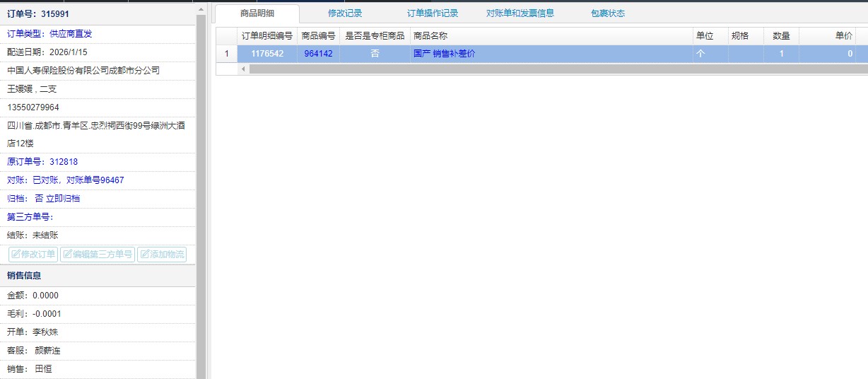868x379 pixels.
Task: Sort by the 订单明细编号 column header
Action: (x=266, y=36)
